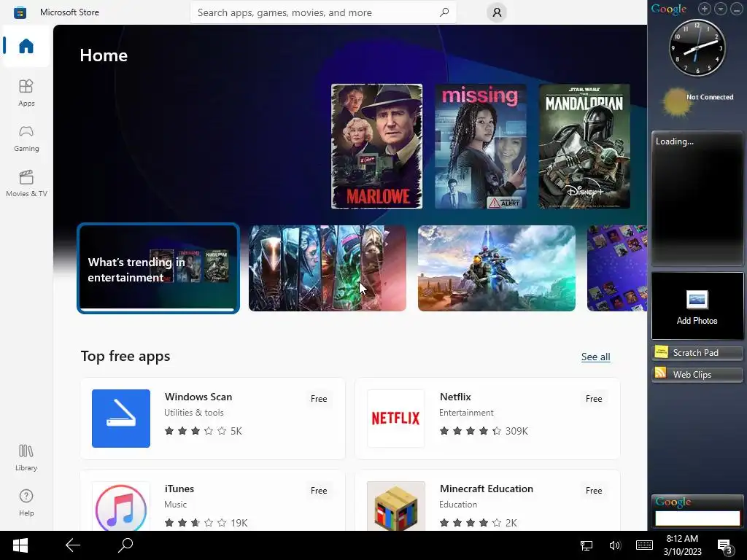Click the Google sidebar search box
The width and height of the screenshot is (747, 560).
pyautogui.click(x=697, y=518)
